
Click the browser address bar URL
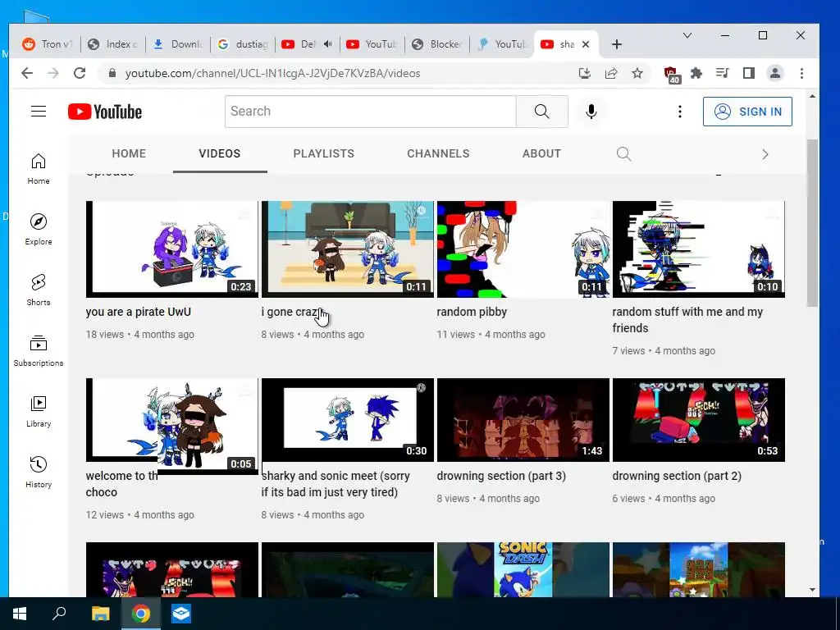pyautogui.click(x=272, y=73)
